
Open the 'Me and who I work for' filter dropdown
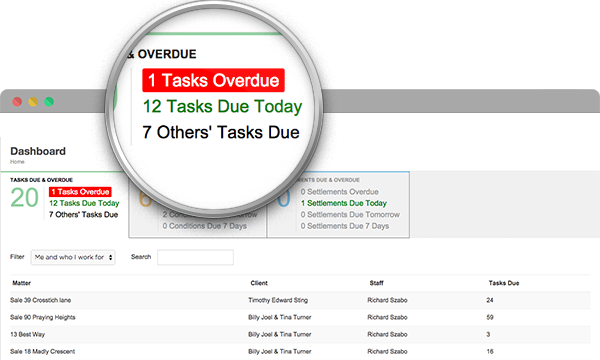73,257
